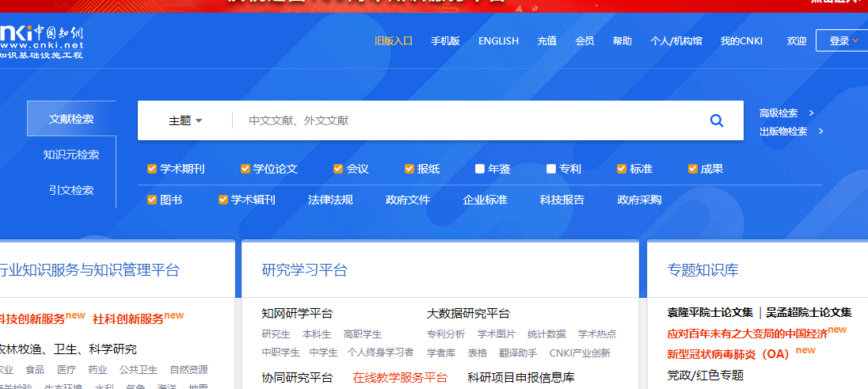Open 企业标准 database link
The height and width of the screenshot is (389, 868).
[485, 200]
